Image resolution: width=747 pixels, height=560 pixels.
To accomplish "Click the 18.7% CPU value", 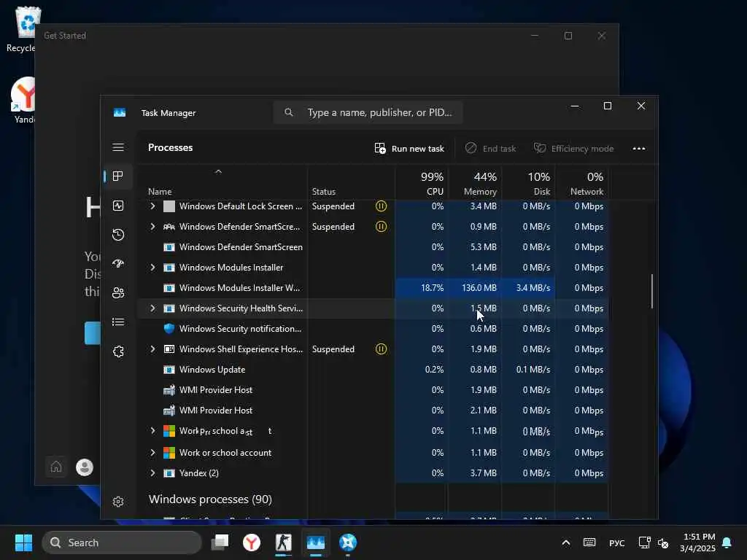I will [432, 287].
